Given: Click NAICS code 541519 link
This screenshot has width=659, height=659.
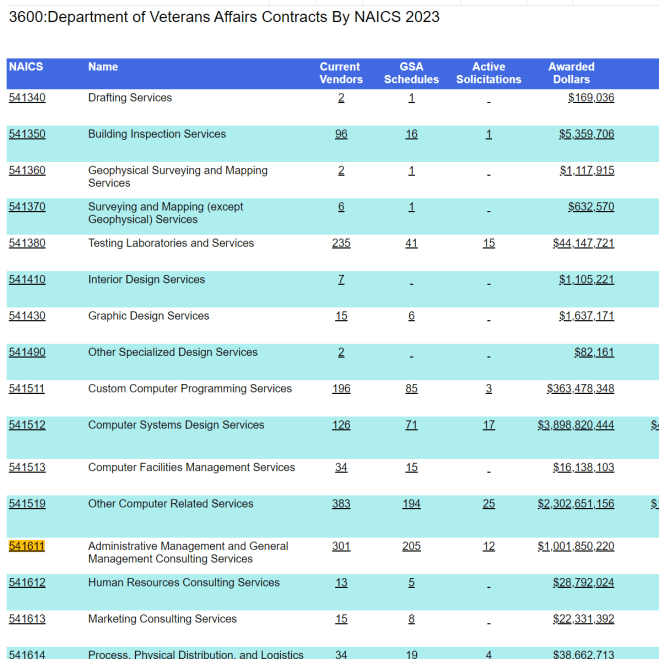Looking at the screenshot, I should coord(27,503).
